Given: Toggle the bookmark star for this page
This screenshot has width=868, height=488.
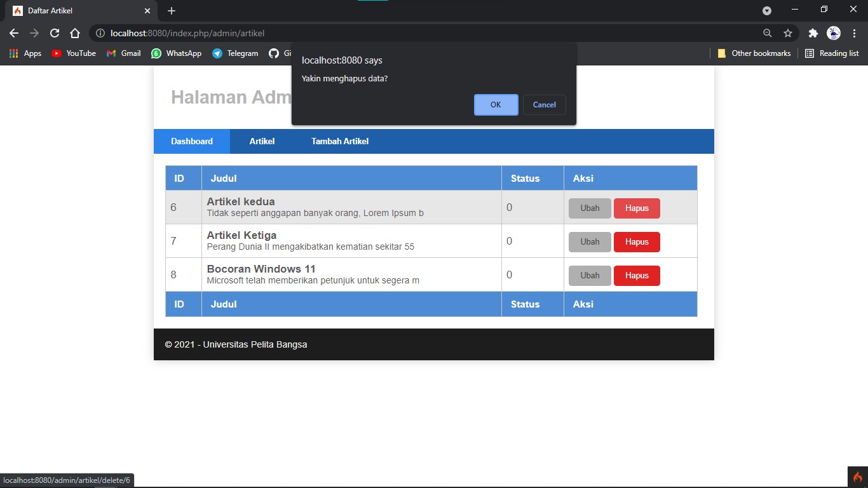Looking at the screenshot, I should [x=787, y=32].
